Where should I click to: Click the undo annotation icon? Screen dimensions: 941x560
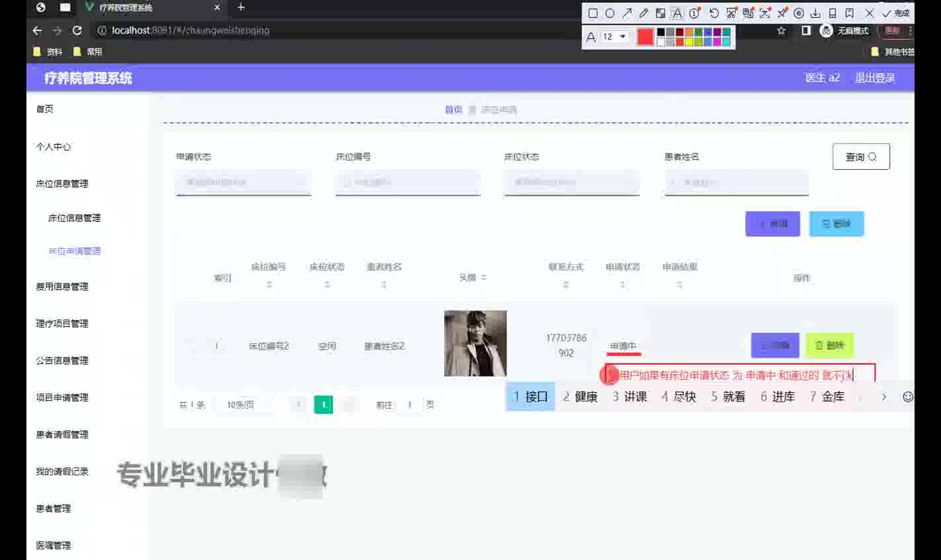click(714, 13)
